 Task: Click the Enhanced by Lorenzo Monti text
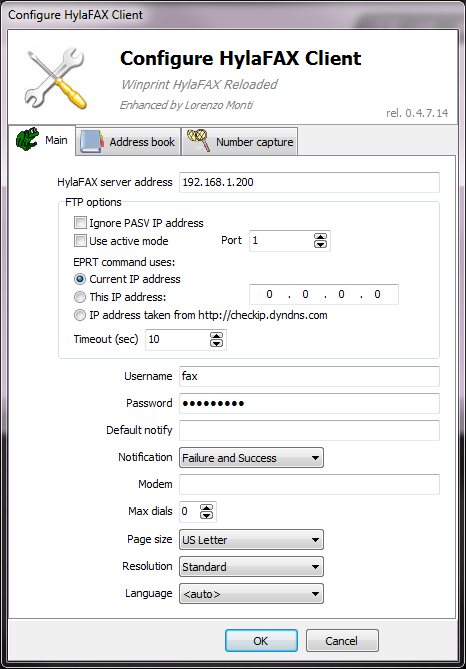(x=186, y=105)
